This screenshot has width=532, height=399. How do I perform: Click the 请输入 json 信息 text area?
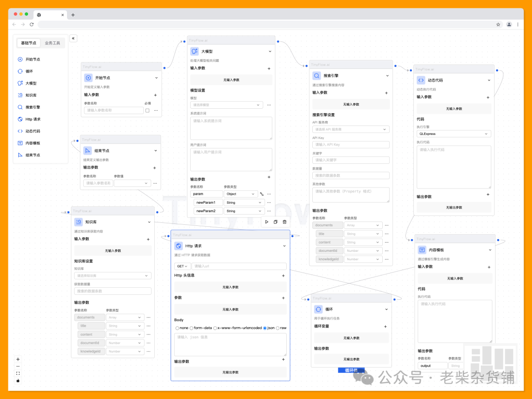pos(231,344)
